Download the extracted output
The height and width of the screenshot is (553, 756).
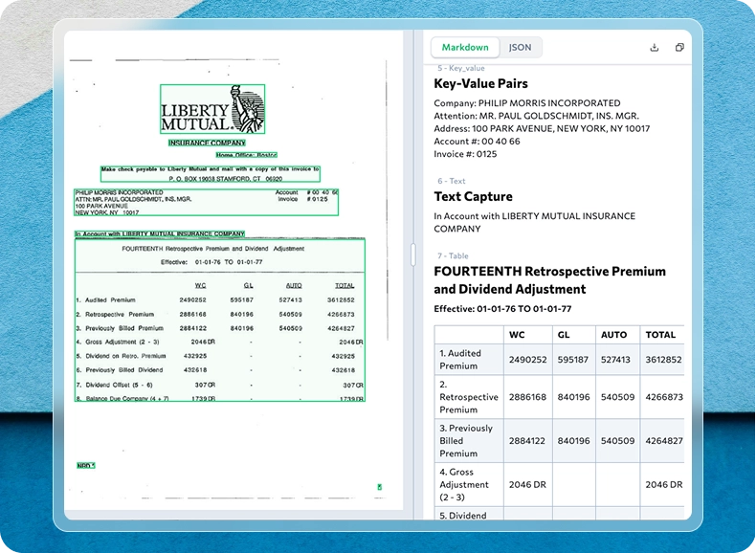(655, 47)
